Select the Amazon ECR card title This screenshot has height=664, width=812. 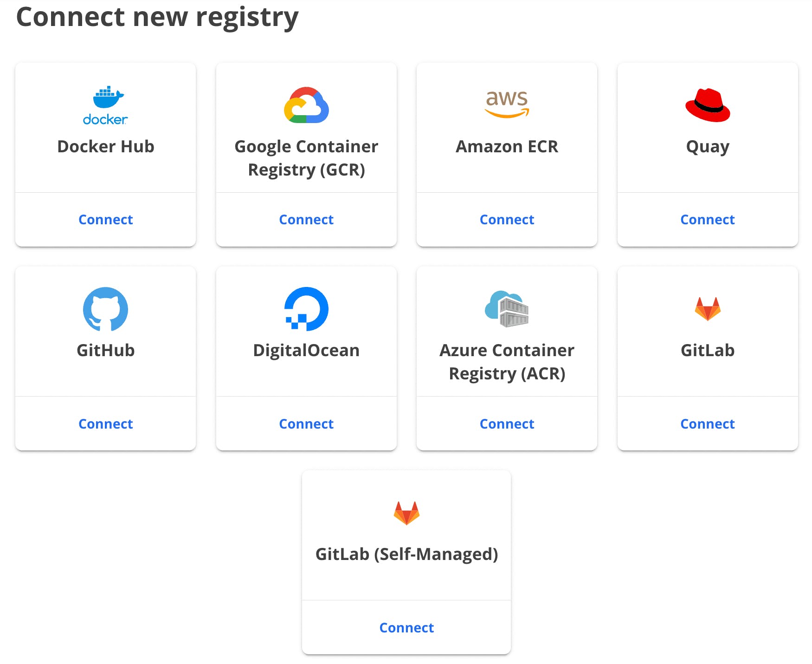(x=507, y=147)
